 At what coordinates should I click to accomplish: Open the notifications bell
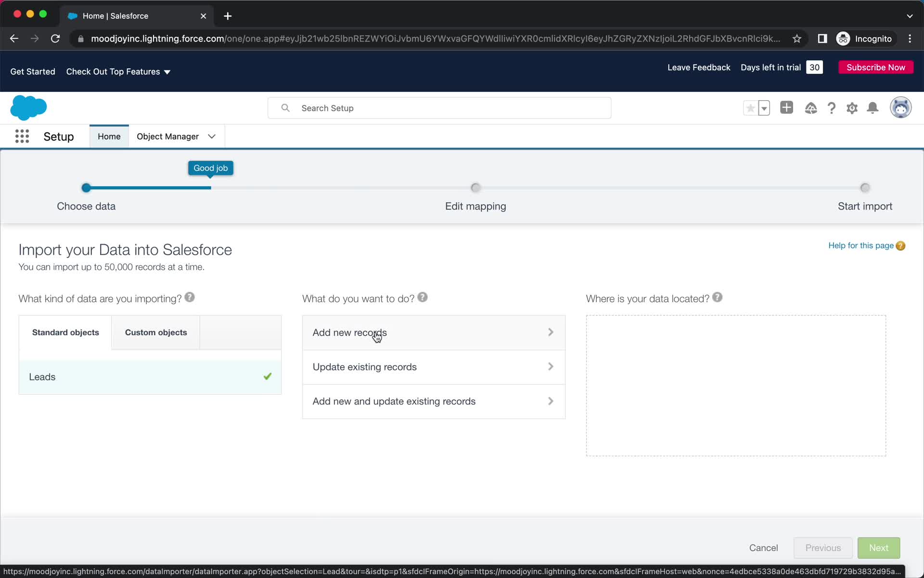click(x=873, y=108)
